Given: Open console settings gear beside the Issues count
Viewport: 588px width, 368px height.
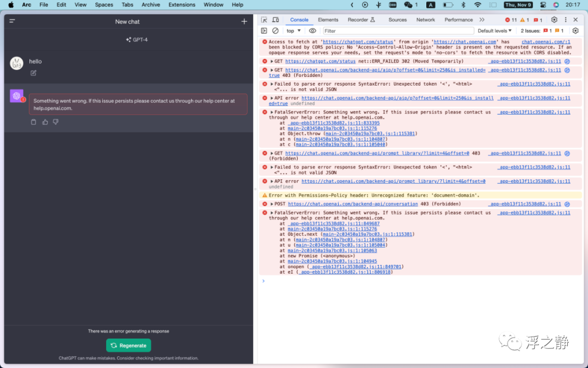Looking at the screenshot, I should [x=575, y=31].
